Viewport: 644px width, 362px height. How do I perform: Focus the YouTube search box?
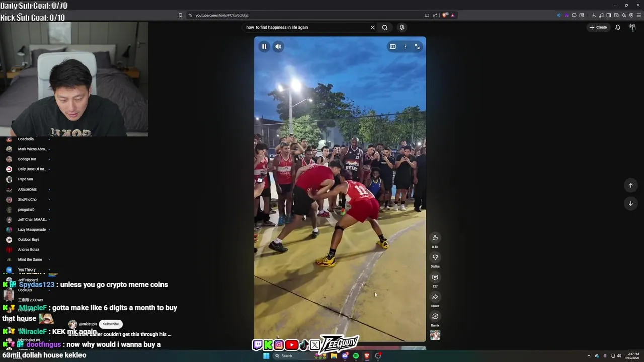(x=306, y=27)
